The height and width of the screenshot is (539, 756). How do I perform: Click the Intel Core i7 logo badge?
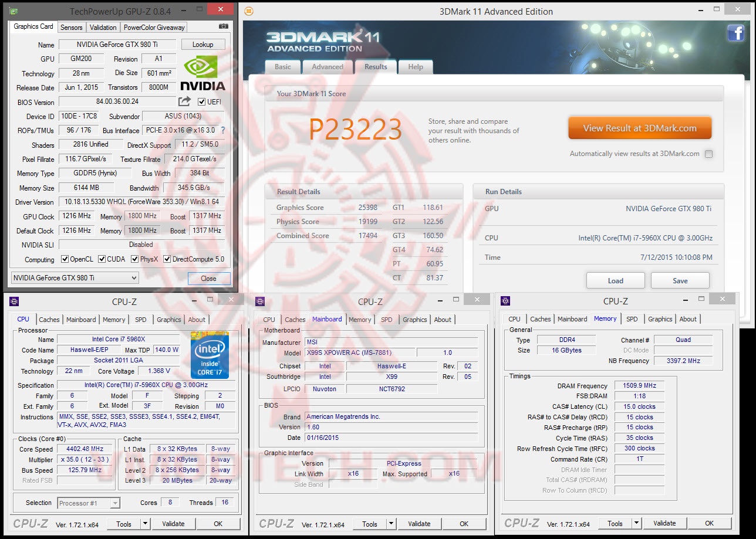point(210,355)
